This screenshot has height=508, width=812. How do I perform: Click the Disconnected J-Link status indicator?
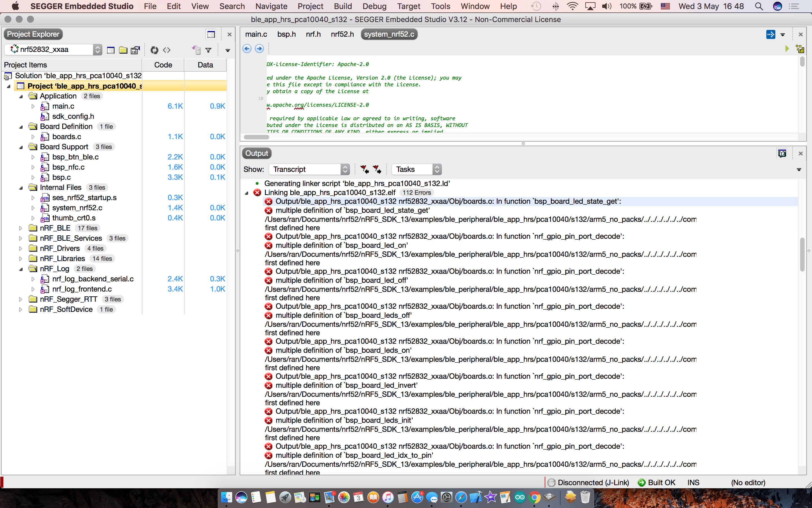point(588,483)
